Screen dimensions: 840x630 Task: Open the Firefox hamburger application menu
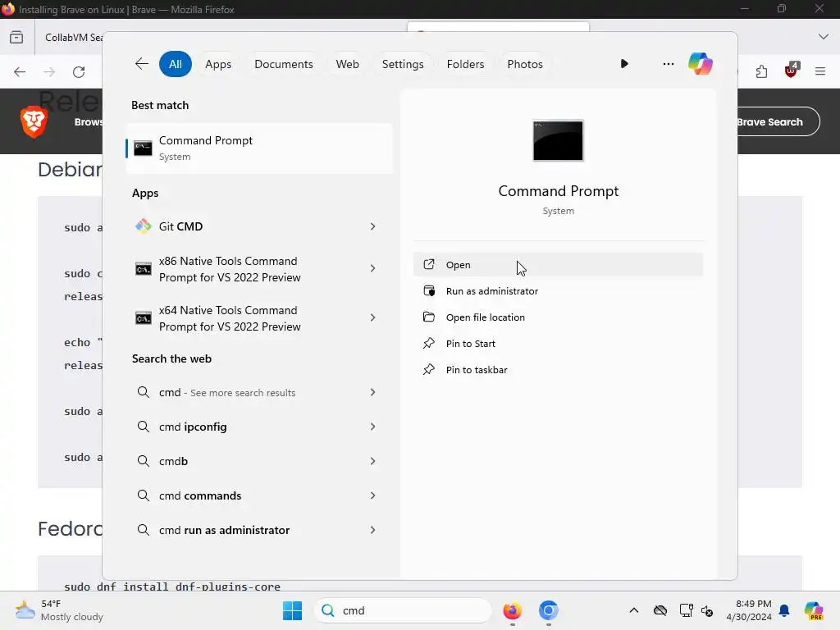pyautogui.click(x=820, y=71)
